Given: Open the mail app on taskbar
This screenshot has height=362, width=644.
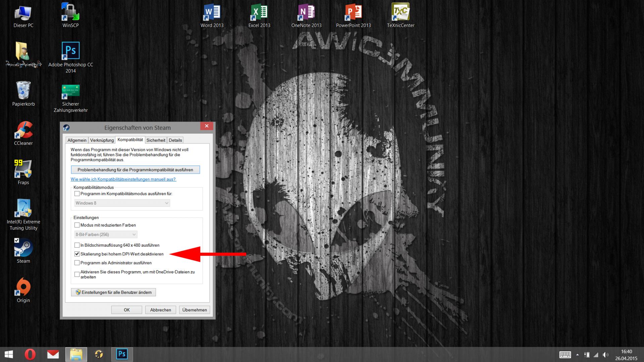Looking at the screenshot, I should 53,355.
